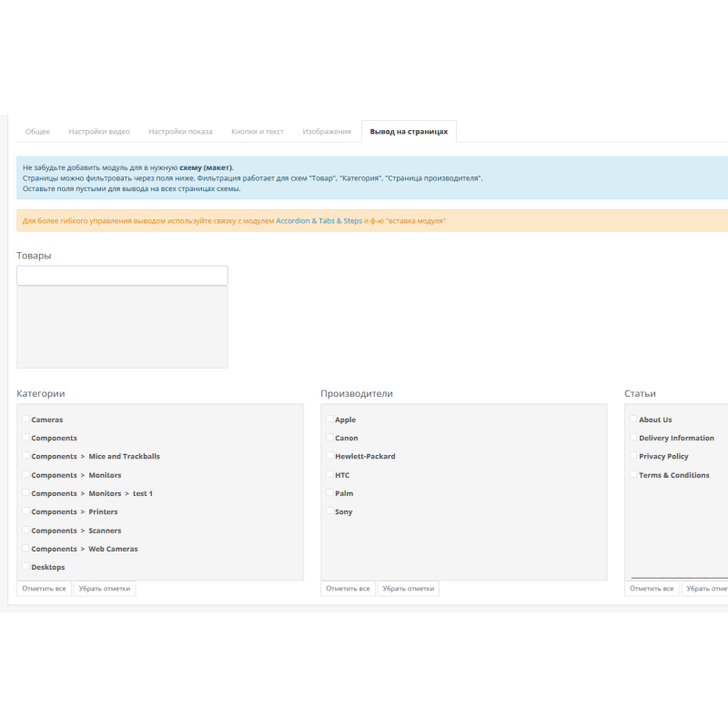Check the Components > Printers category
Image resolution: width=728 pixels, height=728 pixels.
[25, 511]
